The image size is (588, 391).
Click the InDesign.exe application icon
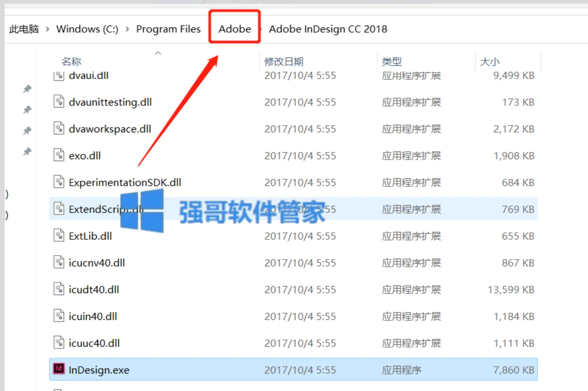tap(59, 369)
